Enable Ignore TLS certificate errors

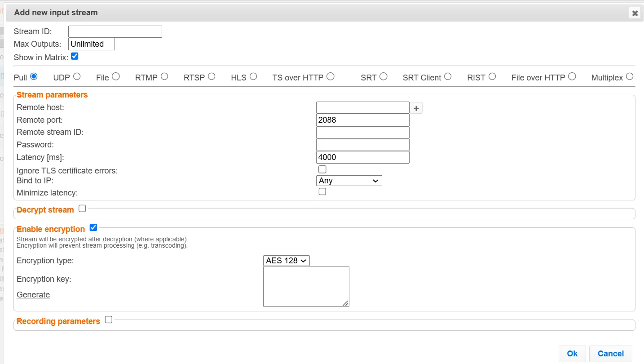(x=322, y=169)
